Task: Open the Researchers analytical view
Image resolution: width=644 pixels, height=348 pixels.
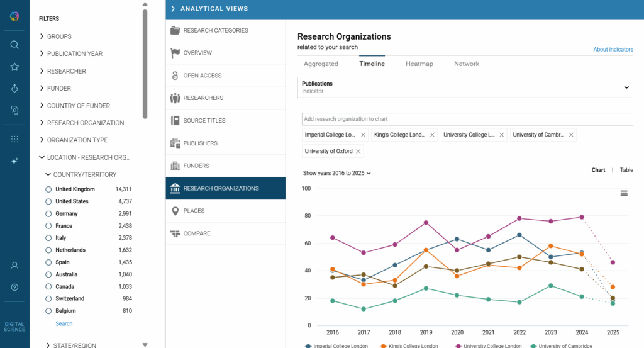Action: coord(203,98)
